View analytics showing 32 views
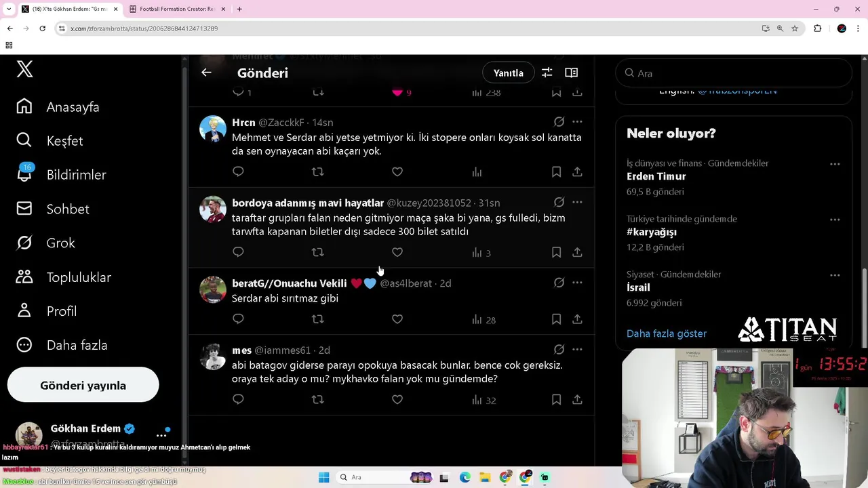The height and width of the screenshot is (488, 868). [x=484, y=401]
